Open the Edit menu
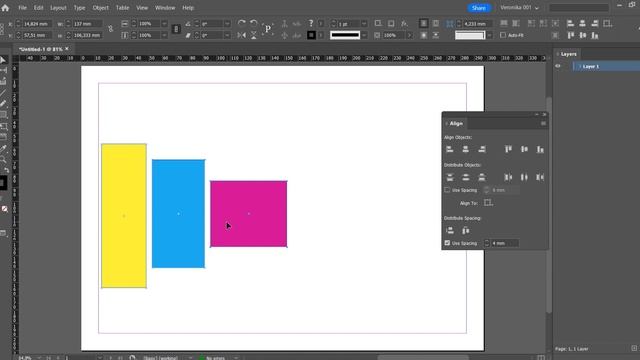640x360 pixels. click(x=38, y=8)
